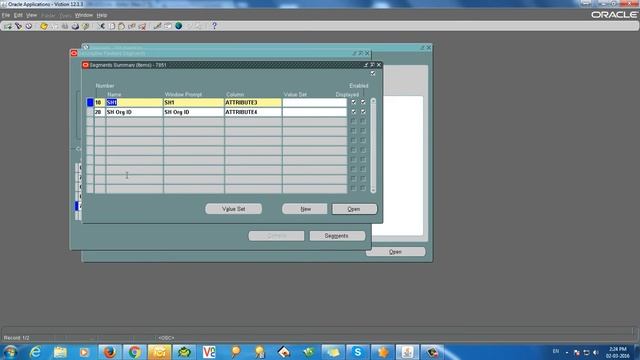The height and width of the screenshot is (360, 640).
Task: Click the Open button in Segments Summary
Action: pos(354,209)
